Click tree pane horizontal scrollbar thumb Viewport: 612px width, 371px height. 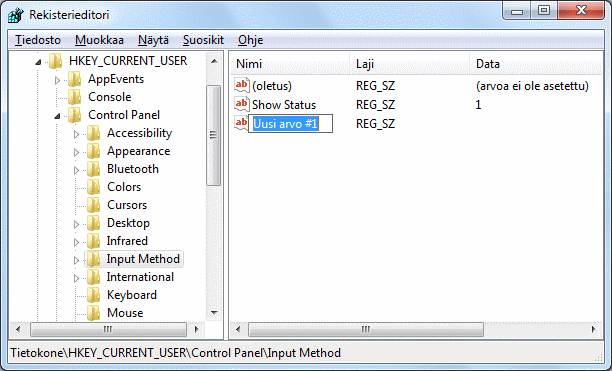[108, 330]
